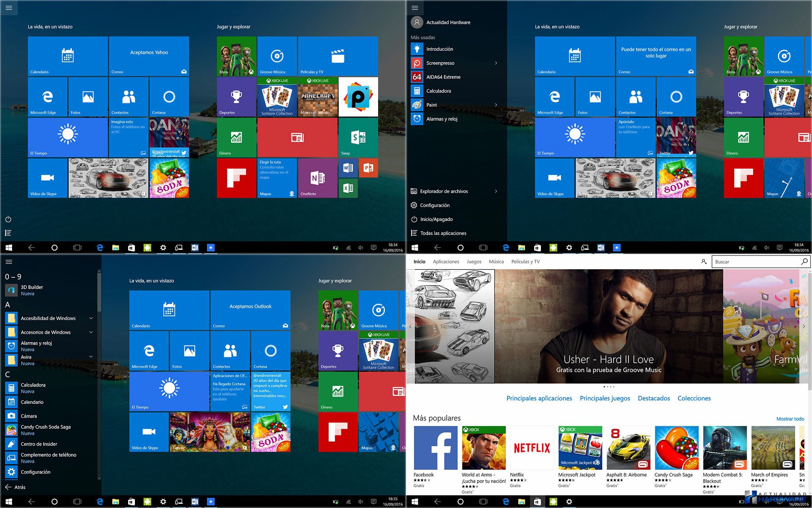812x508 pixels.
Task: Open Screenpresso in the most used list
Action: 440,63
